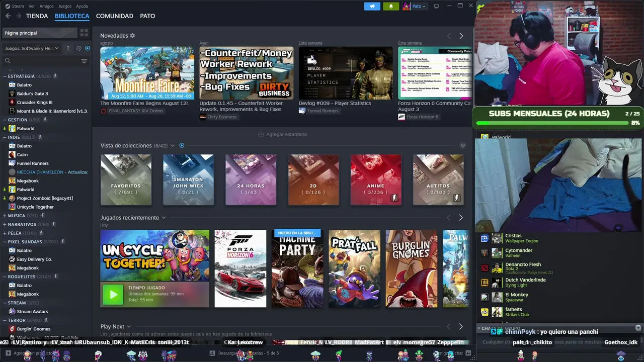Viewport: 644px width, 362px height.
Task: Open Pratfall game cover
Action: [354, 268]
